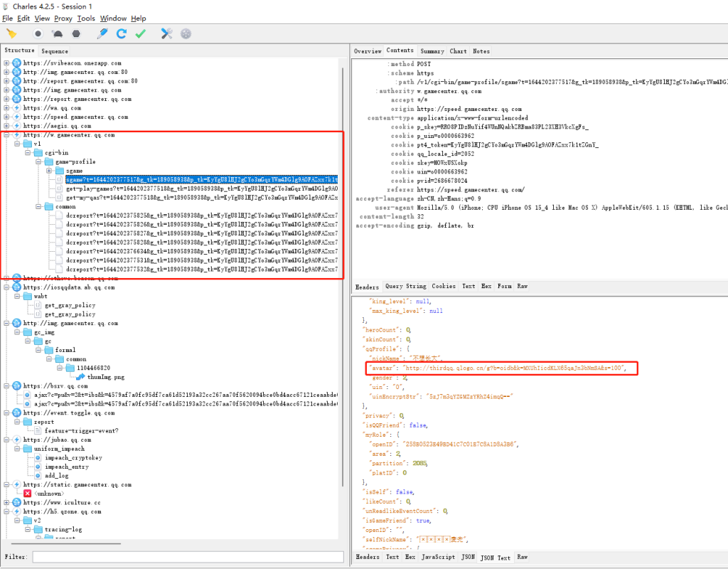Screen dimensions: 728x569
Task: Open the Proxy menu
Action: 63,18
